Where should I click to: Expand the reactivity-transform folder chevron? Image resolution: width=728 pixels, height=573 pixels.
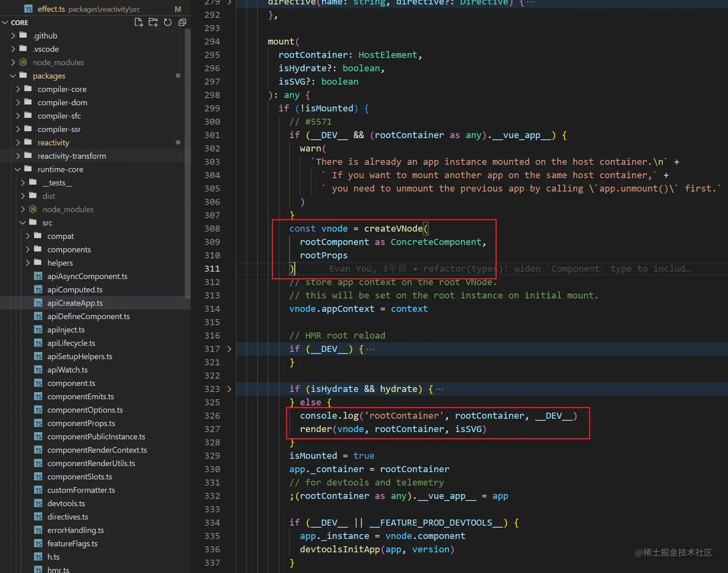click(x=18, y=156)
